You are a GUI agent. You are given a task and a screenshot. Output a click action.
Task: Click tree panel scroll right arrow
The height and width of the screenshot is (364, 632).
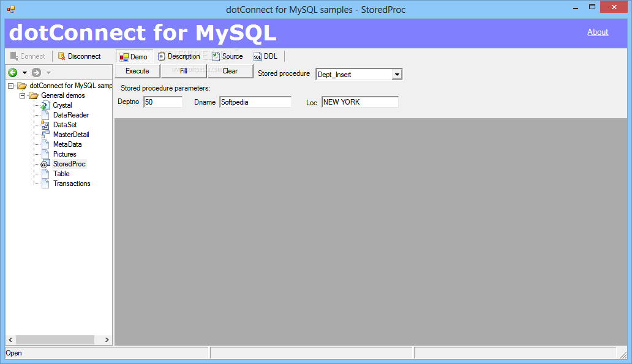point(107,340)
